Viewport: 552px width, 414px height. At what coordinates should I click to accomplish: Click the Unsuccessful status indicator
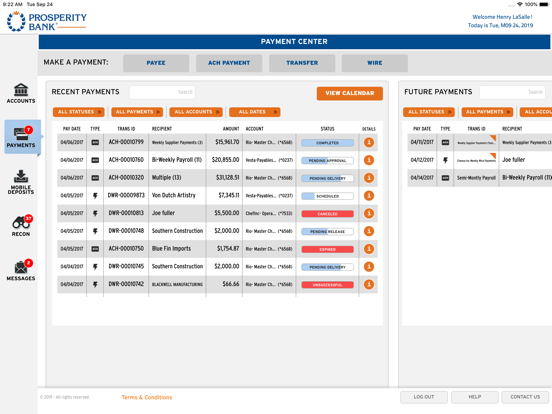click(x=327, y=285)
